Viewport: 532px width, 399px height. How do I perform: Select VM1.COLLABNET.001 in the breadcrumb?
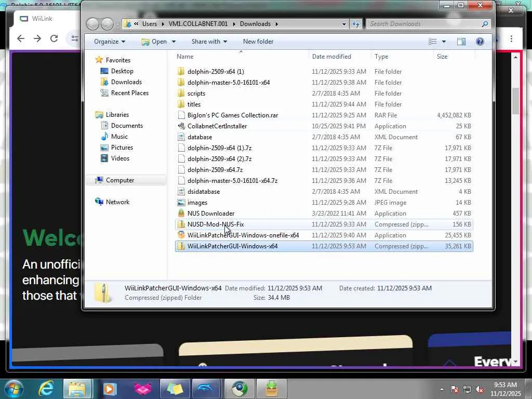198,24
